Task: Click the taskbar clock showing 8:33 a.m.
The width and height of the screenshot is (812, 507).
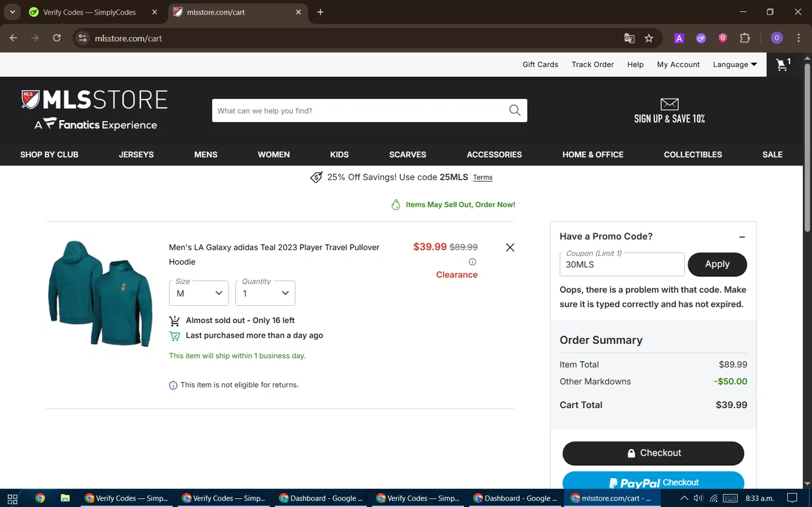Action: (x=759, y=498)
